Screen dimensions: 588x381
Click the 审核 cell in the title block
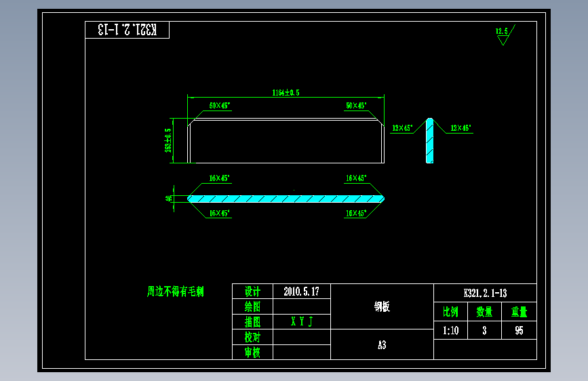click(x=252, y=353)
